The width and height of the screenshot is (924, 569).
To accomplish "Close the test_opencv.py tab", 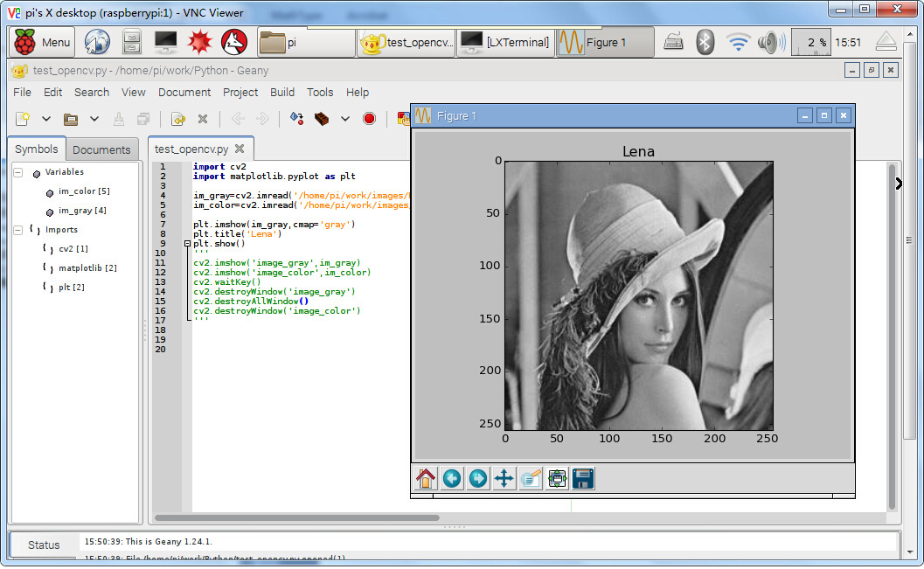I will (240, 149).
